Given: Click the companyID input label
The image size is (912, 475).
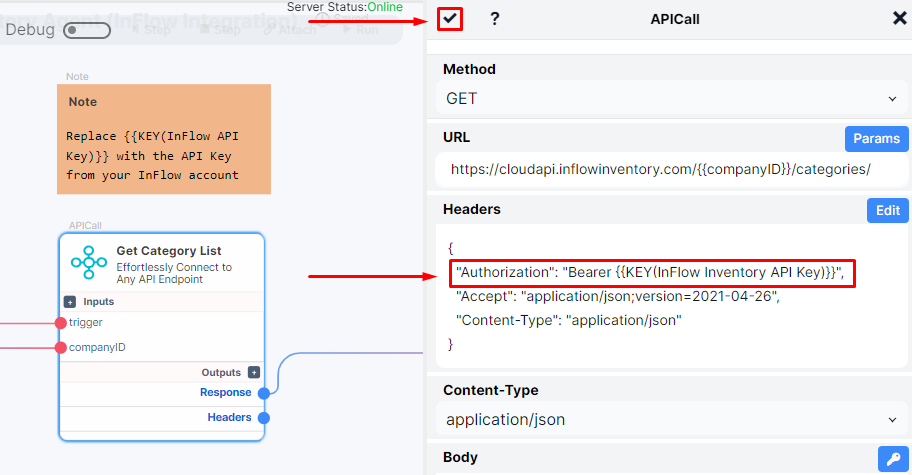Looking at the screenshot, I should (97, 347).
